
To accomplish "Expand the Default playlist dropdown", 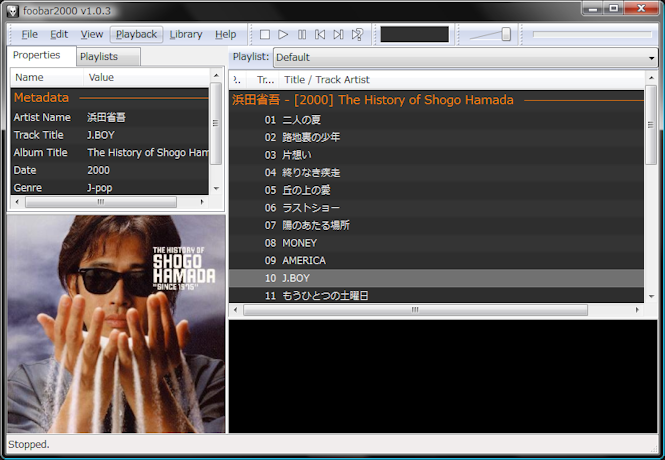I will click(x=466, y=57).
